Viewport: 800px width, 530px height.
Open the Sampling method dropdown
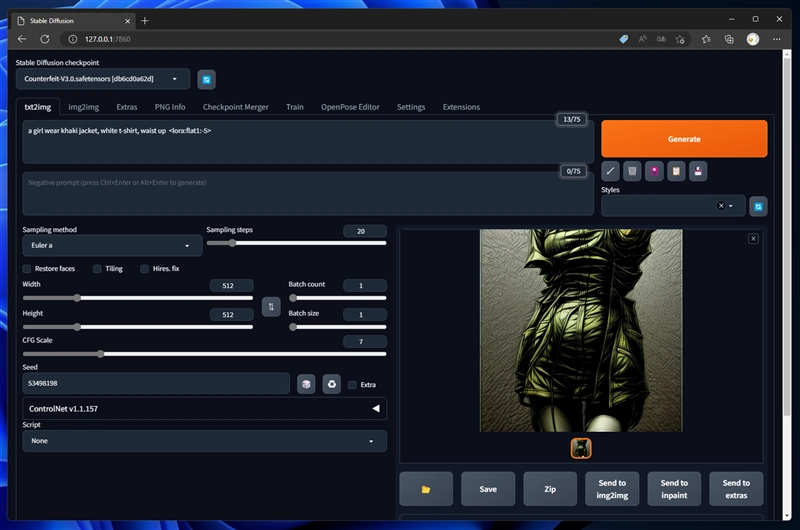pyautogui.click(x=112, y=245)
